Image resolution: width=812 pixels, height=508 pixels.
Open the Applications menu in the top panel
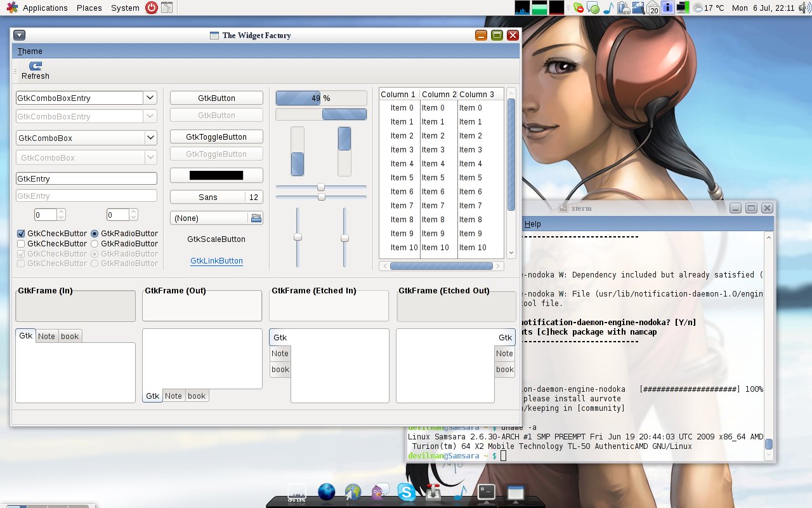(x=45, y=8)
